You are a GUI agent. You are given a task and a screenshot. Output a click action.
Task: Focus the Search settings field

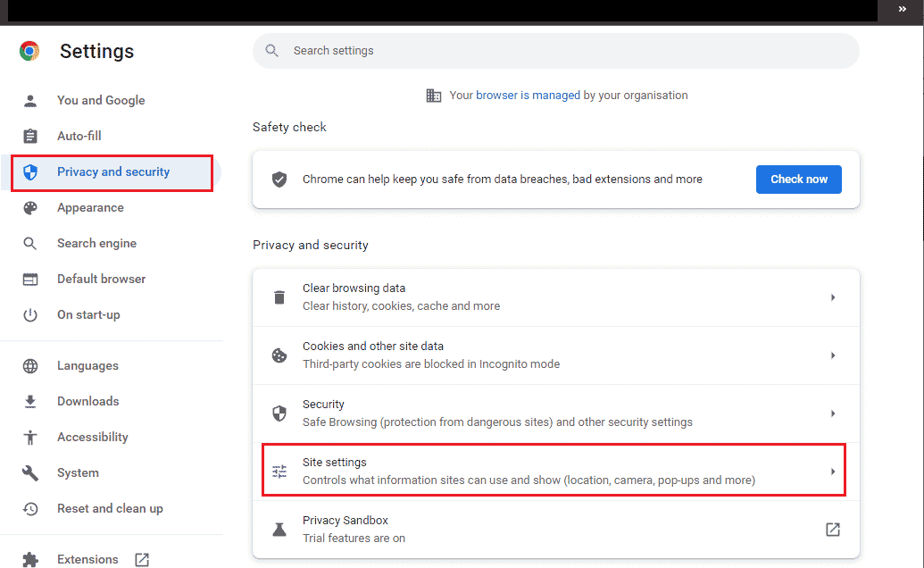tap(555, 51)
